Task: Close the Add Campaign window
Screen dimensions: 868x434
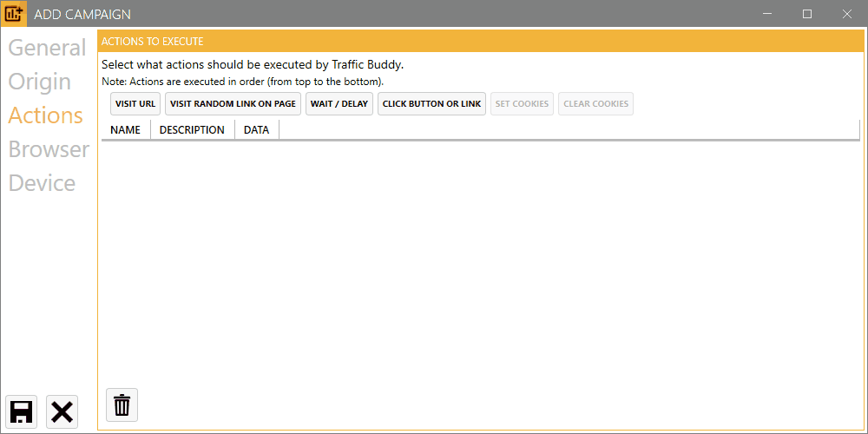Action: click(847, 14)
